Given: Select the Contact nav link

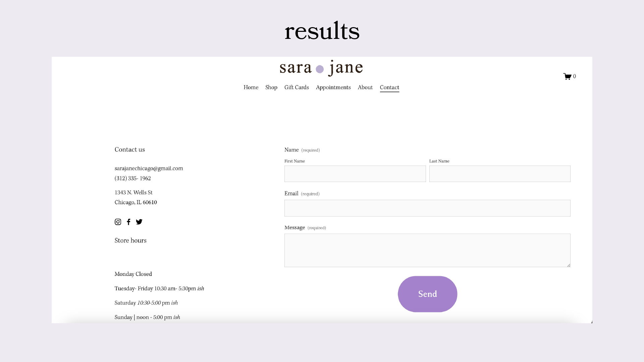Looking at the screenshot, I should [x=389, y=87].
